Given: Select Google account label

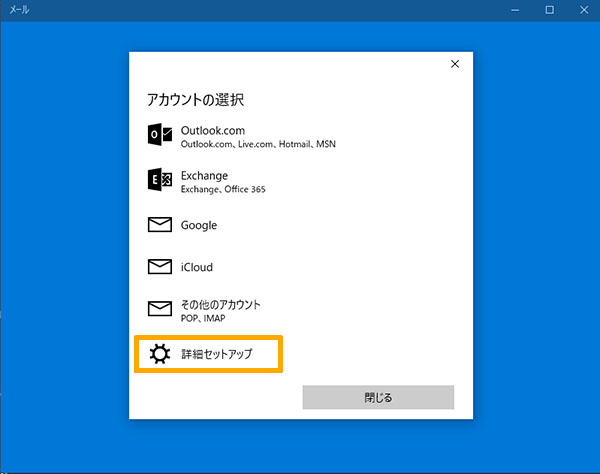Looking at the screenshot, I should (199, 225).
